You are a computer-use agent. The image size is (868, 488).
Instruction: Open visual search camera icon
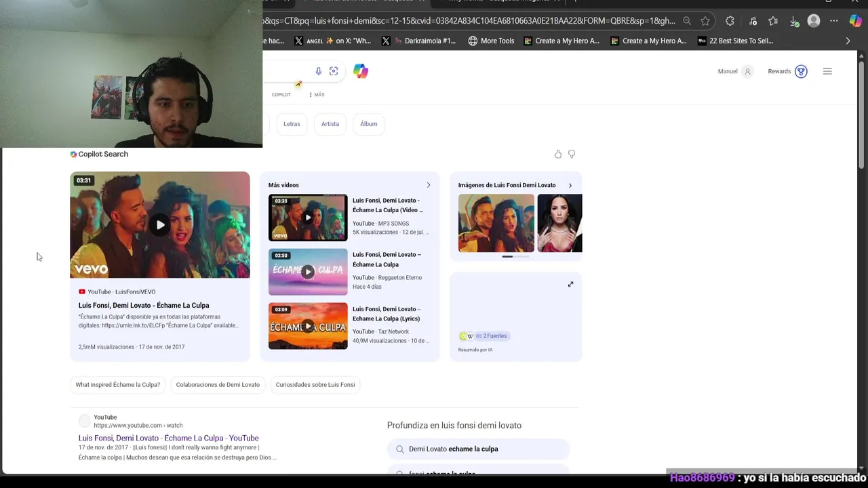click(x=334, y=71)
